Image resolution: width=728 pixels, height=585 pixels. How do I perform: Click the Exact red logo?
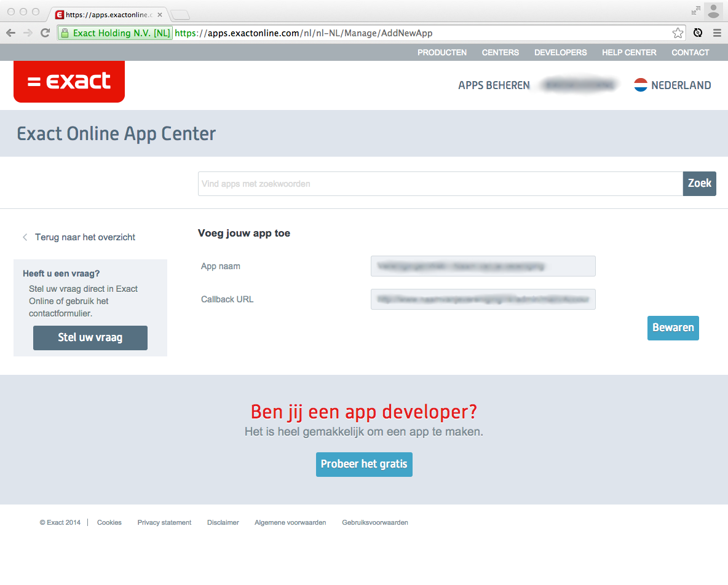click(x=69, y=82)
